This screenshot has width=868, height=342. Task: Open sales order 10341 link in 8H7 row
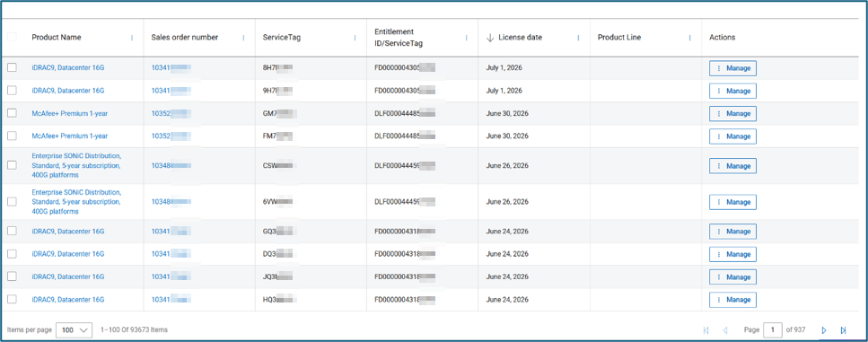[171, 67]
